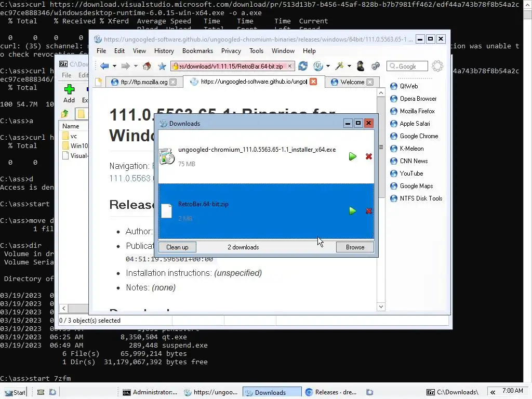Switch to Administrator command prompt taskbar item
532x399 pixels.
(x=150, y=393)
